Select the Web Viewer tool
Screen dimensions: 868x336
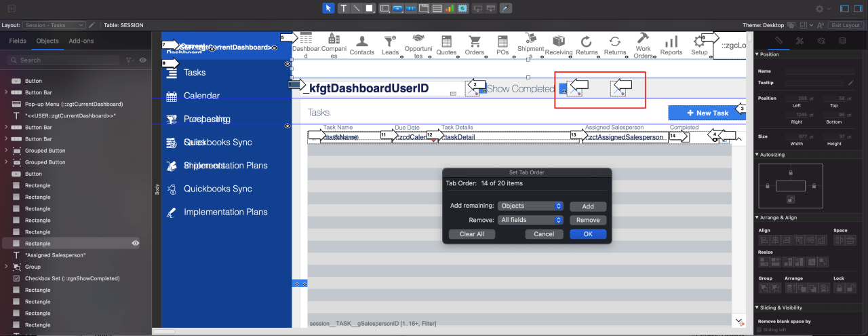(x=462, y=8)
